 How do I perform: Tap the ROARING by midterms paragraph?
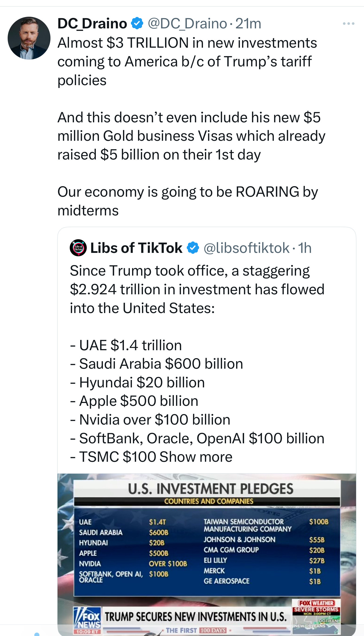point(187,201)
